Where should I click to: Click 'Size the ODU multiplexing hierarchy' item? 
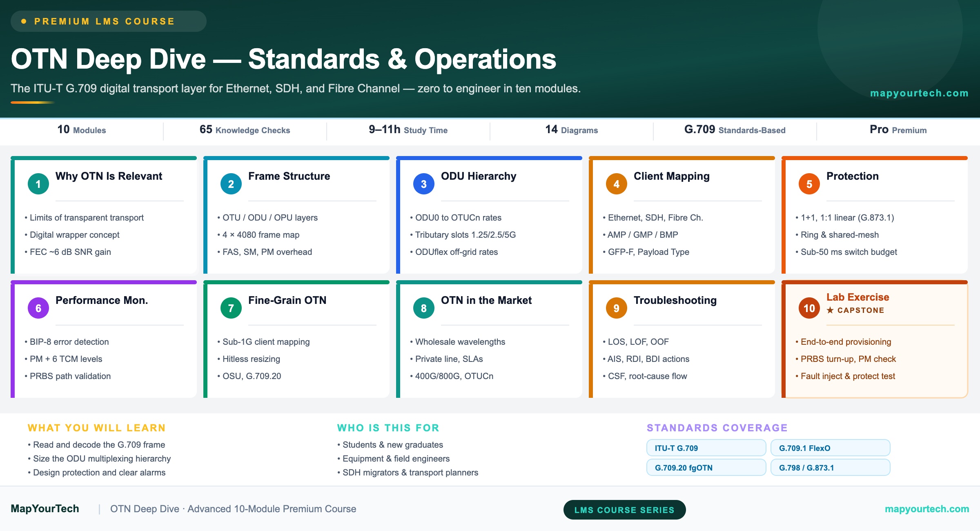tap(99, 459)
